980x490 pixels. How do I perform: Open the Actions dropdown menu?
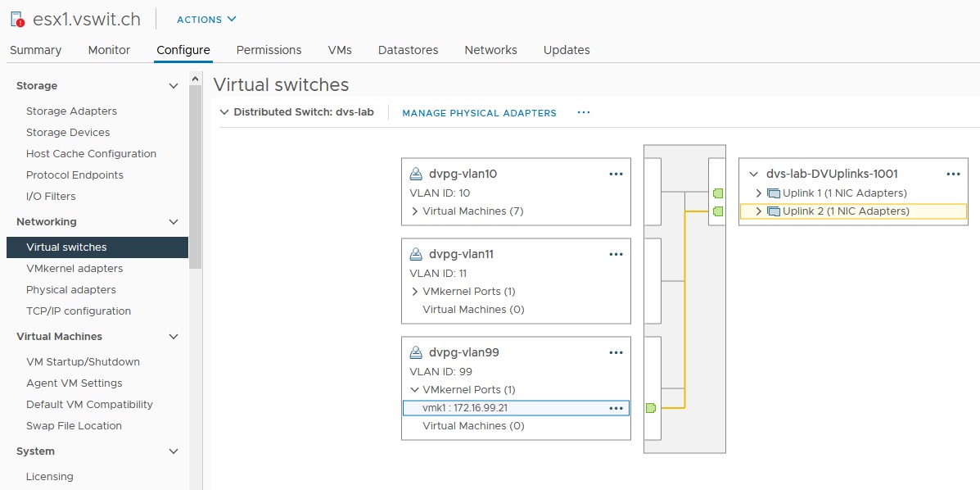tap(206, 20)
